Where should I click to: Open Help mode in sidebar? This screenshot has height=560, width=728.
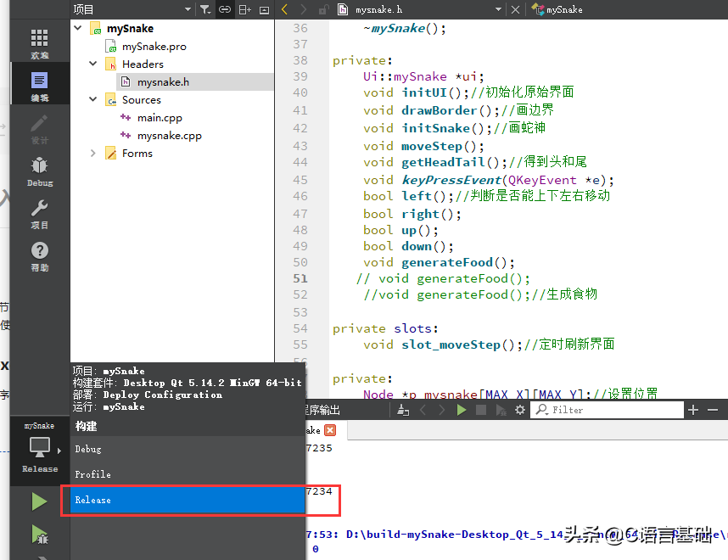click(40, 257)
